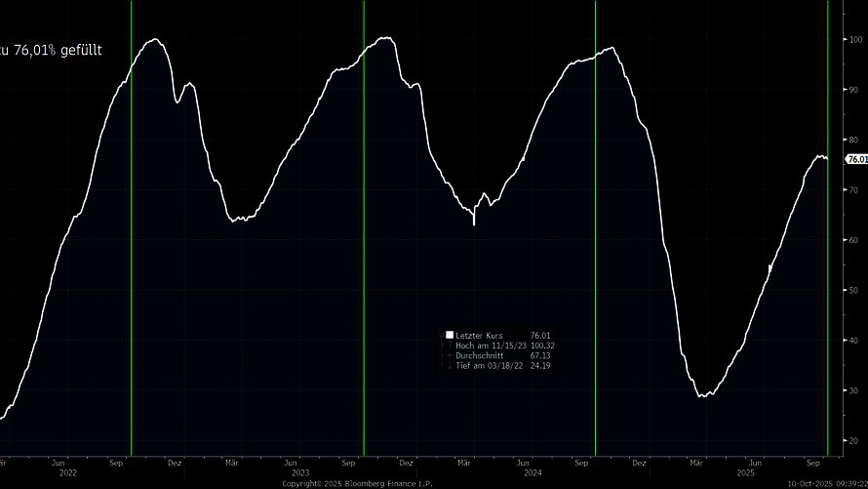868x489 pixels.
Task: Click the Hoch marker icon in legend
Action: (450, 346)
